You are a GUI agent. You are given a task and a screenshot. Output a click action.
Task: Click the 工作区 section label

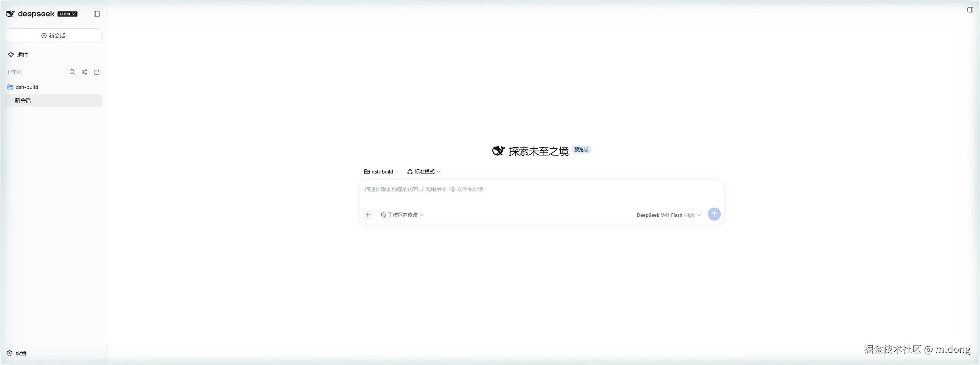(x=14, y=72)
